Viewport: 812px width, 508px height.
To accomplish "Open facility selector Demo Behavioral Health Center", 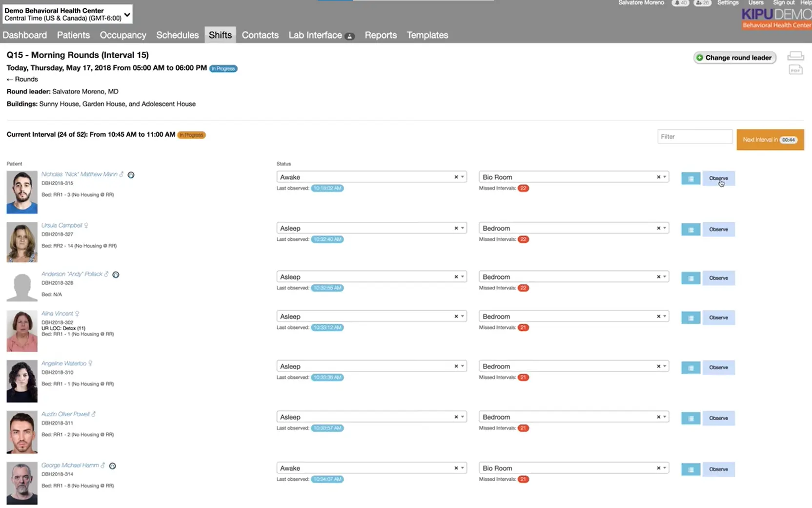I will pyautogui.click(x=67, y=14).
